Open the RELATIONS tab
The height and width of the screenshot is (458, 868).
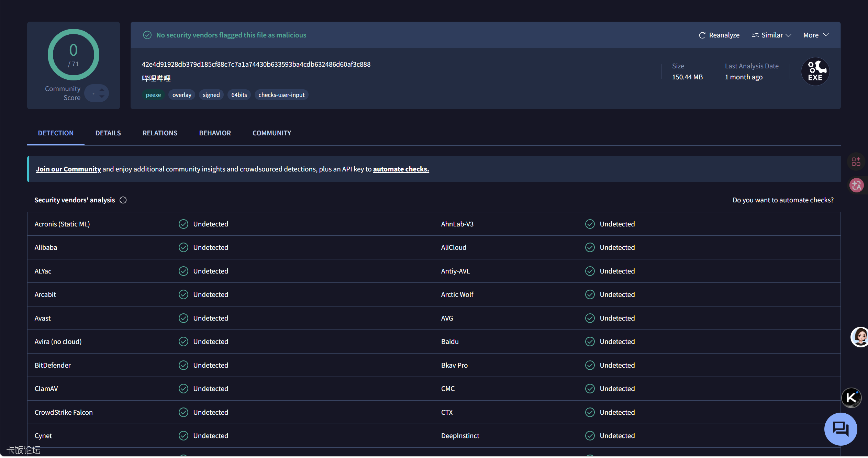click(160, 133)
